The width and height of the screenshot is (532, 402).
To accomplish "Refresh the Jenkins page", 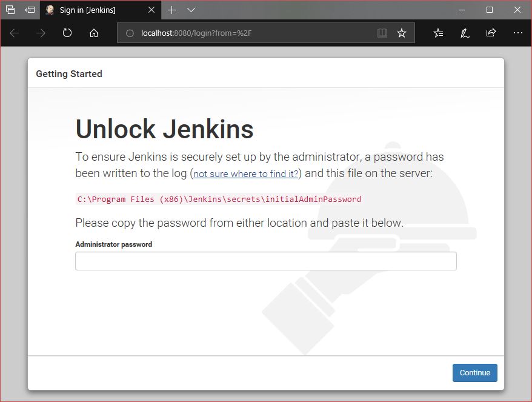I will 67,33.
